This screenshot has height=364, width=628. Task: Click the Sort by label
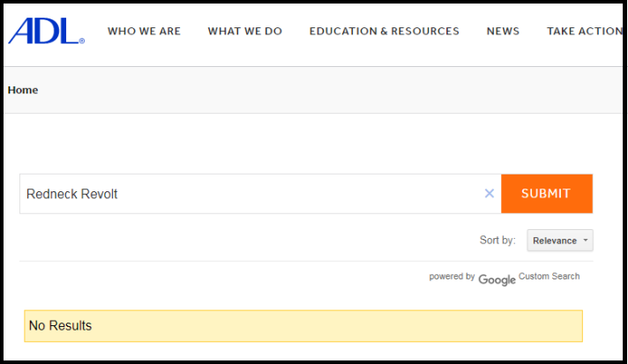tap(497, 241)
